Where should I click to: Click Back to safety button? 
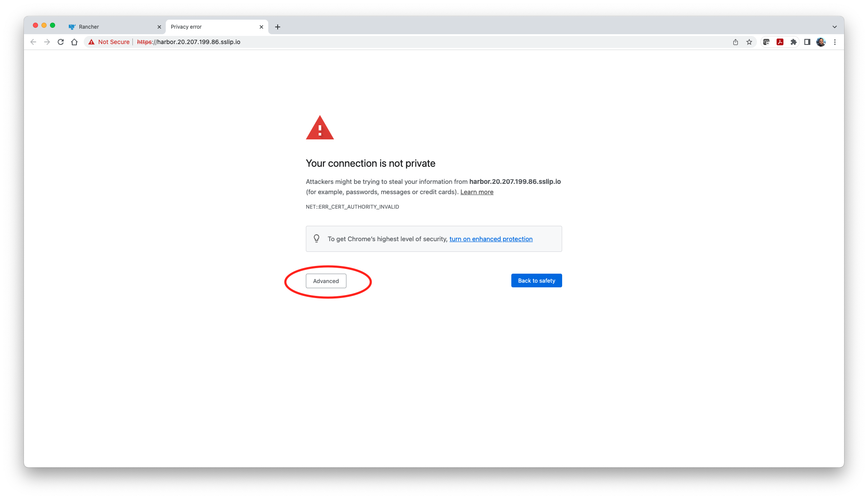[536, 280]
